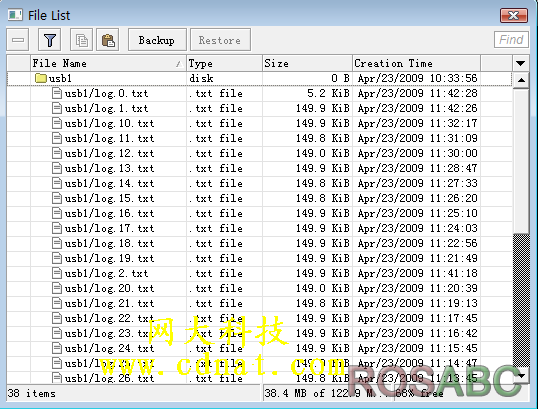Click the Backup button
The width and height of the screenshot is (538, 409).
pyautogui.click(x=157, y=40)
